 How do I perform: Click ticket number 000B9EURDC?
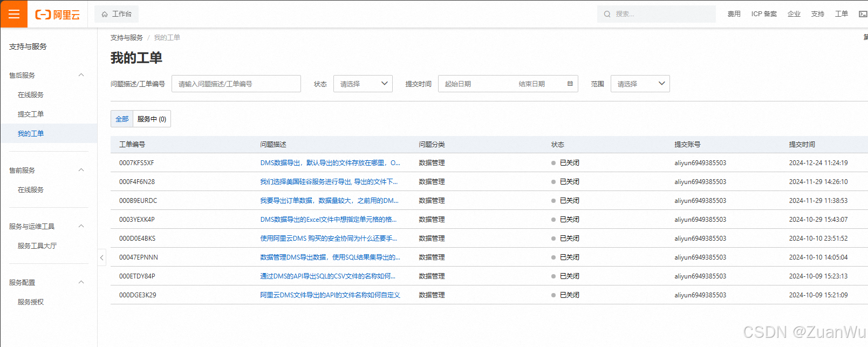click(x=138, y=201)
